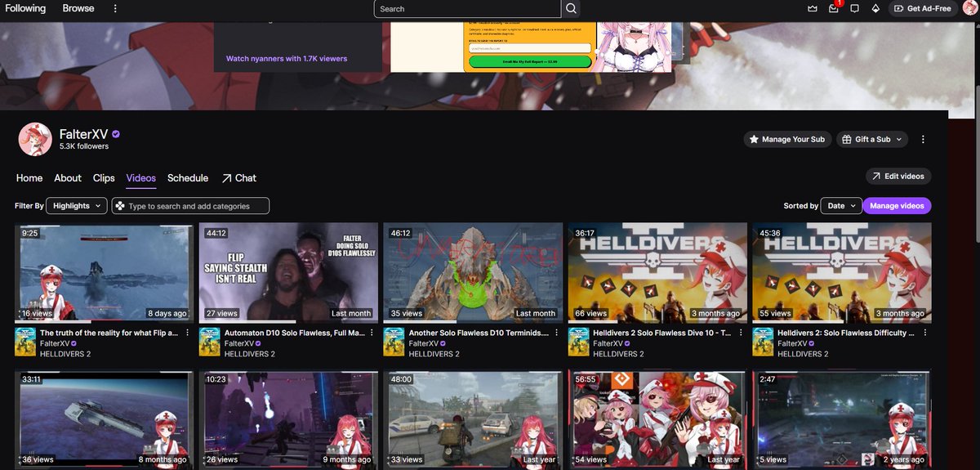
Task: Click title 'Another Solo Flawless D10 Terminids....'
Action: pos(478,333)
